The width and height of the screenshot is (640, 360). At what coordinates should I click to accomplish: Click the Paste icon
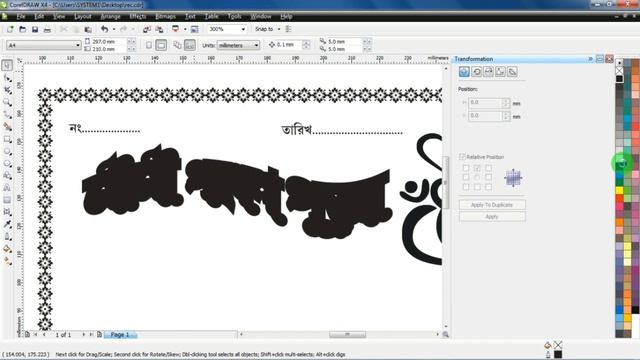click(88, 29)
